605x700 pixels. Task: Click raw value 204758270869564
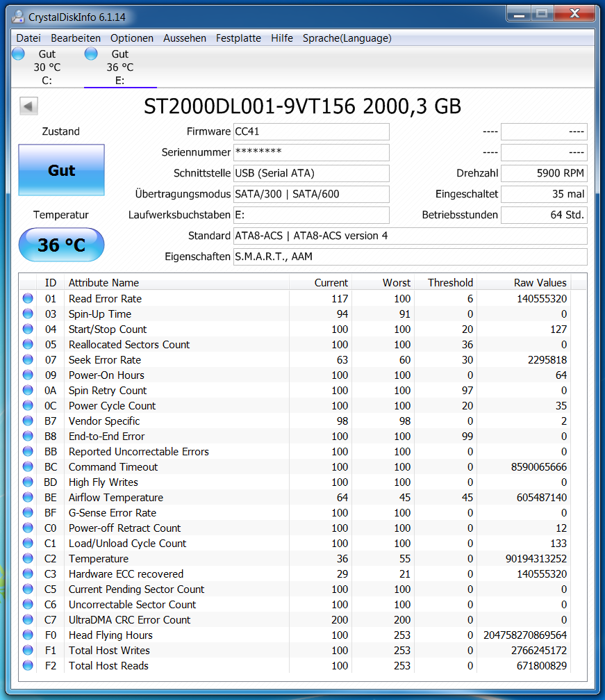[x=525, y=635]
